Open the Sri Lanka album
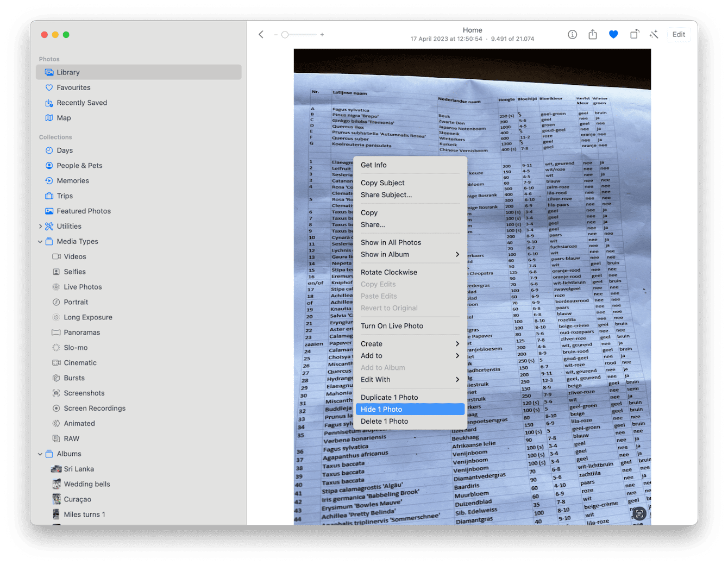This screenshot has width=728, height=565. (78, 468)
